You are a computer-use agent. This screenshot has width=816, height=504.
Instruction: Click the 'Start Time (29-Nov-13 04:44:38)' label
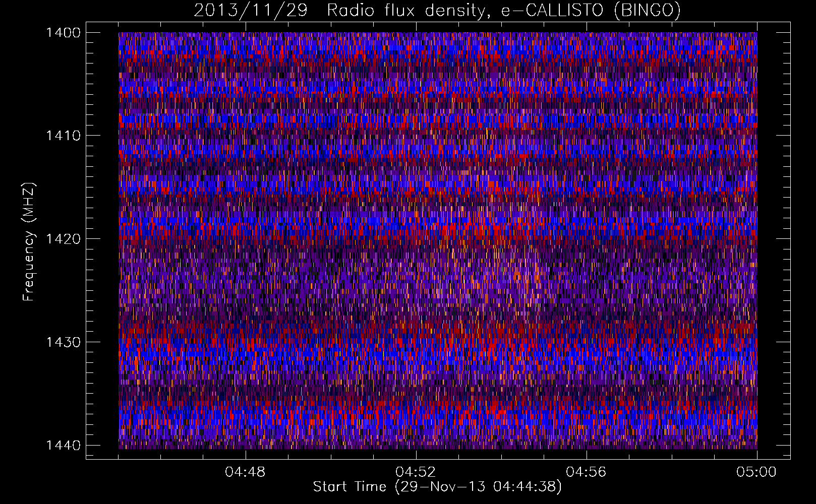437,487
